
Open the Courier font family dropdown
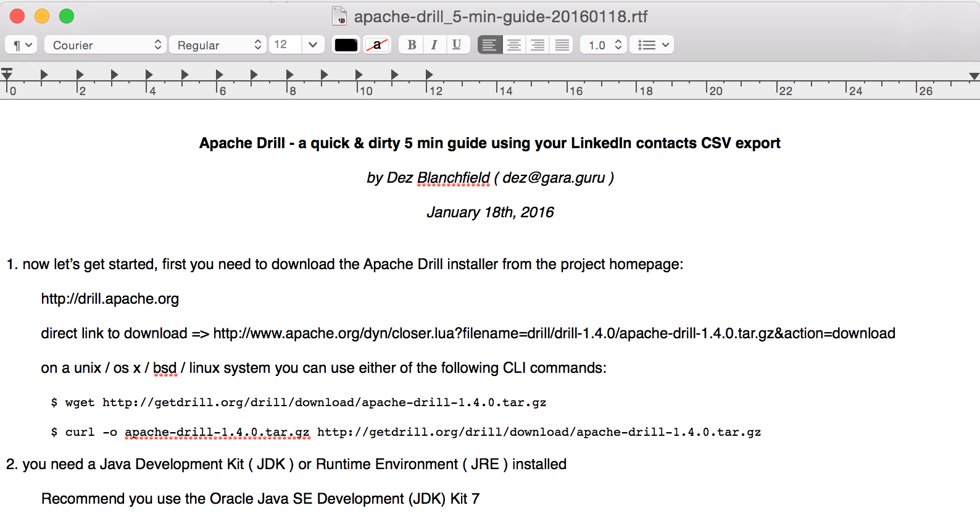(x=105, y=45)
